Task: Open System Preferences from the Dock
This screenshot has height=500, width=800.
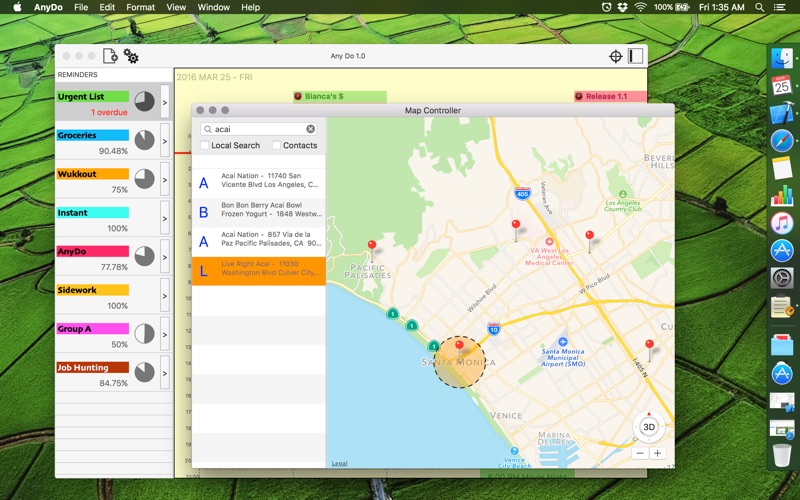Action: click(782, 279)
